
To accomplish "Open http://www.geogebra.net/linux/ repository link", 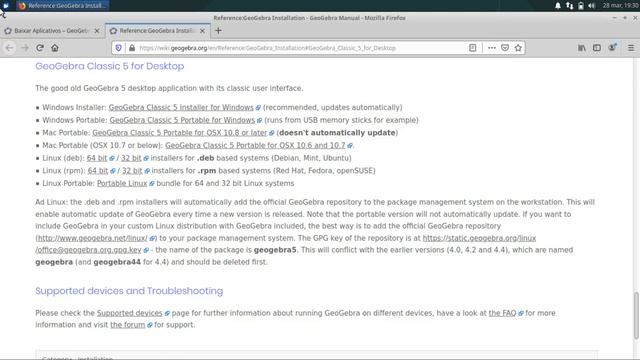I will [92, 238].
